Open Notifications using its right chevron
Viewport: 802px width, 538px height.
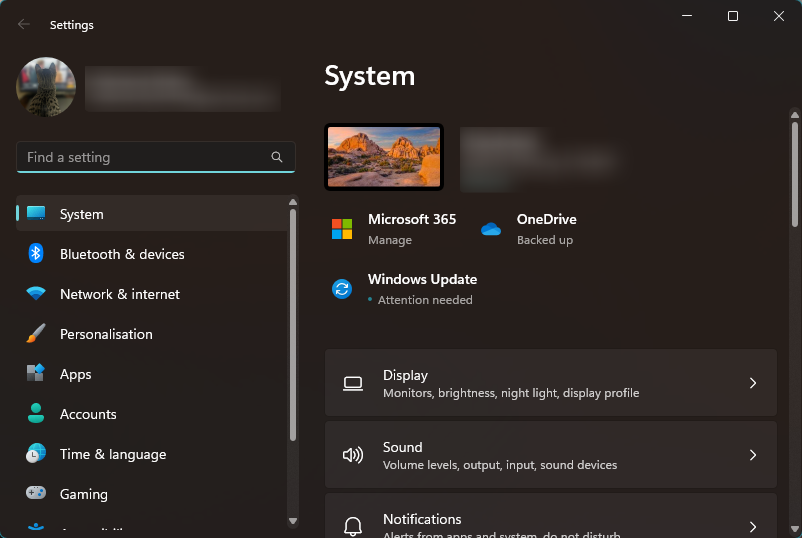coord(753,525)
